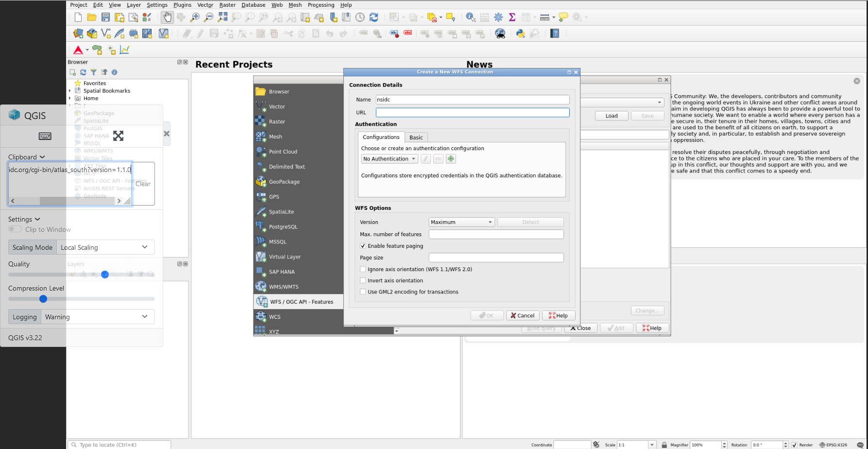Toggle Enable feature paging checkbox
The width and height of the screenshot is (868, 449).
click(x=363, y=246)
